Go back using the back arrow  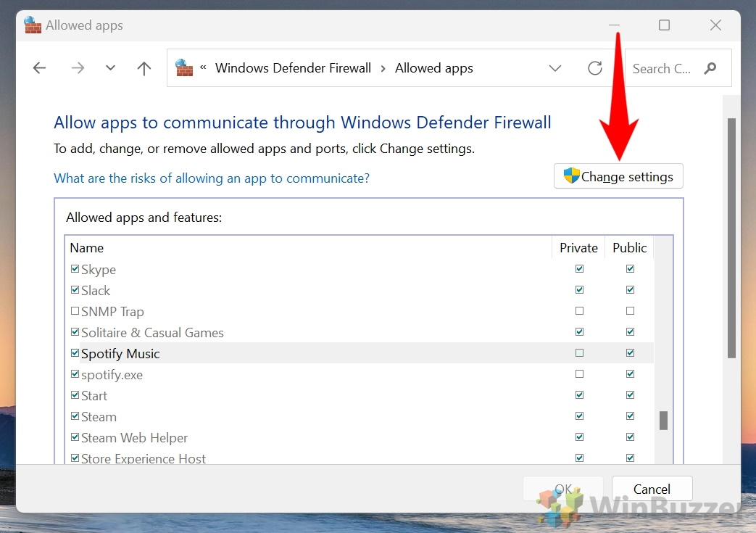[x=40, y=68]
